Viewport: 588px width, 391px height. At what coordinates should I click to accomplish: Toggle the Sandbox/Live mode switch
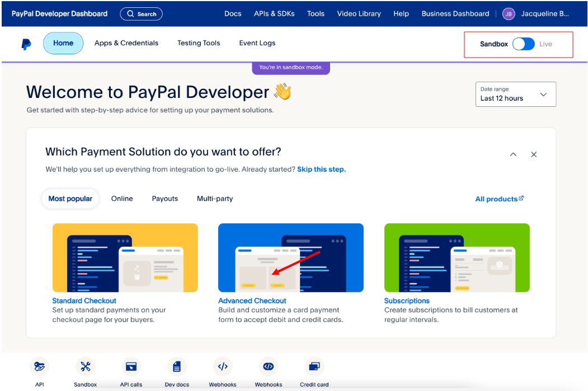(524, 44)
